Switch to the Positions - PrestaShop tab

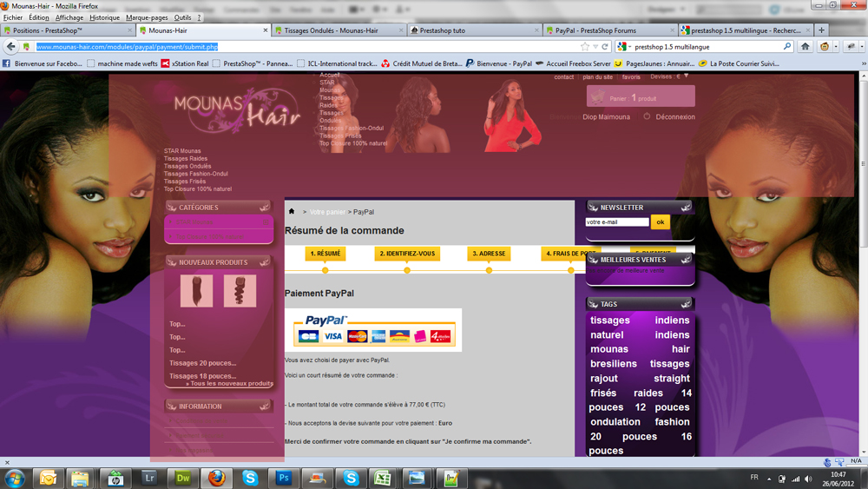tap(68, 30)
